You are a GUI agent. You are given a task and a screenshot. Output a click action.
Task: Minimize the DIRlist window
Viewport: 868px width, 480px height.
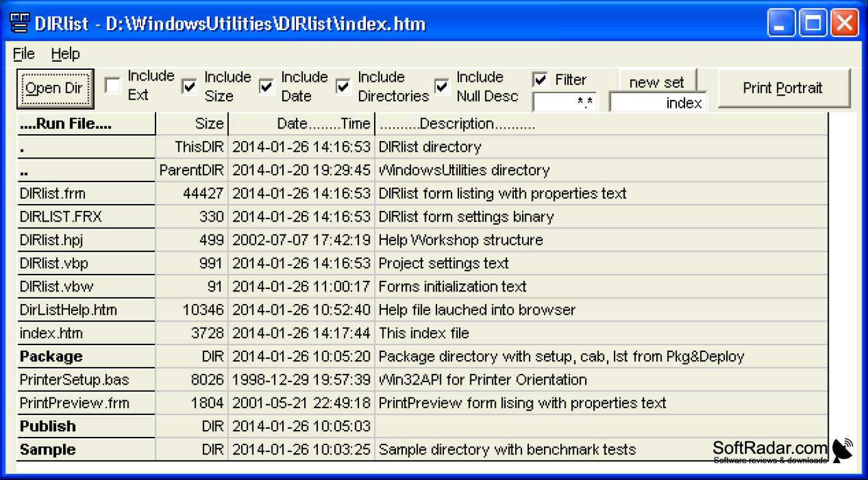click(781, 24)
